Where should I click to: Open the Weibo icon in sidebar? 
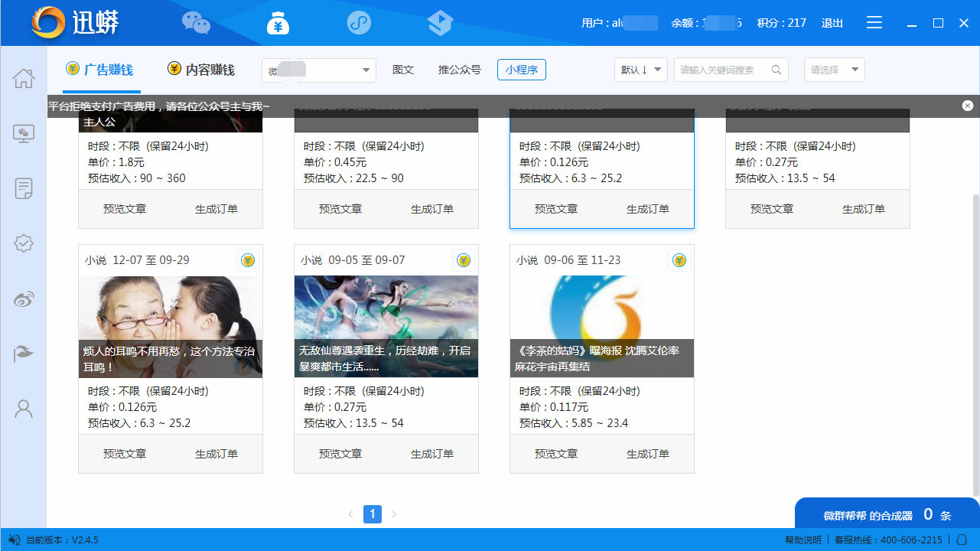(x=24, y=298)
